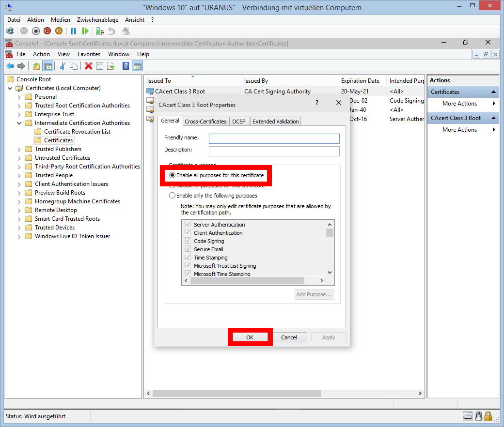Screen dimensions: 504x427
Task: Click the blue Help question mark icon
Action: coord(126,66)
